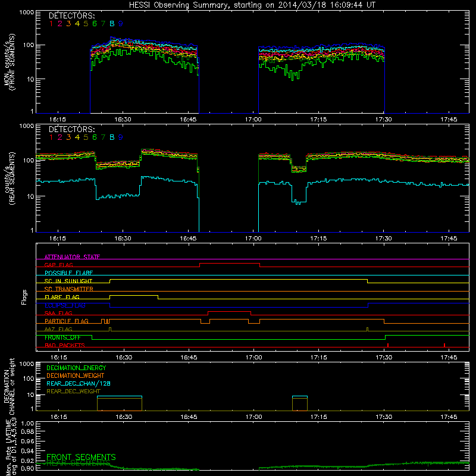Screen dimensions: 476x476
Task: Click the small decimation box near 17:10
Action: 300,403
